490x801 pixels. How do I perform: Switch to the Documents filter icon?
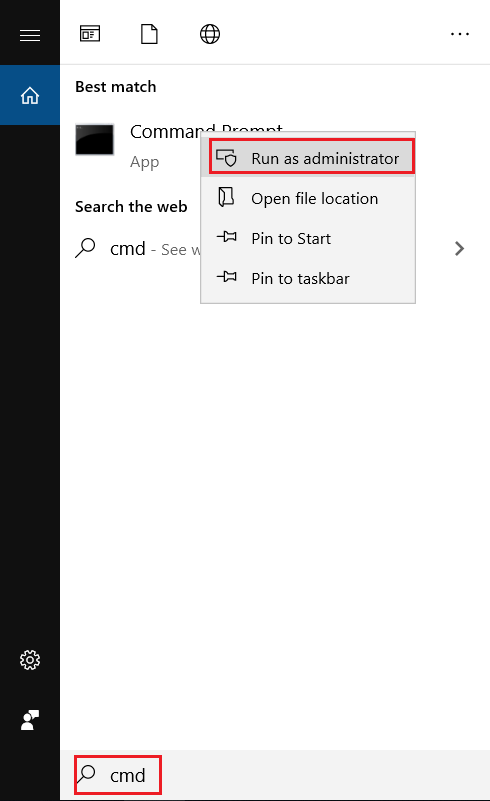click(x=149, y=34)
